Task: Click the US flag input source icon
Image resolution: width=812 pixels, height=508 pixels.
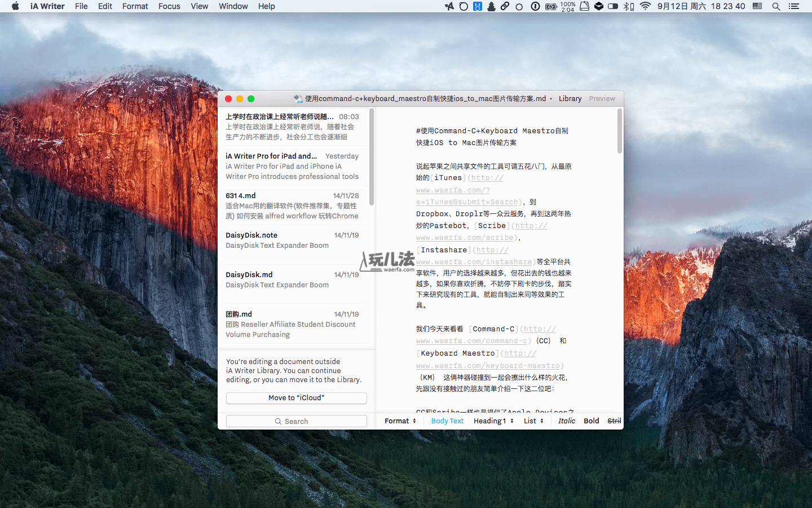Action: [758, 6]
